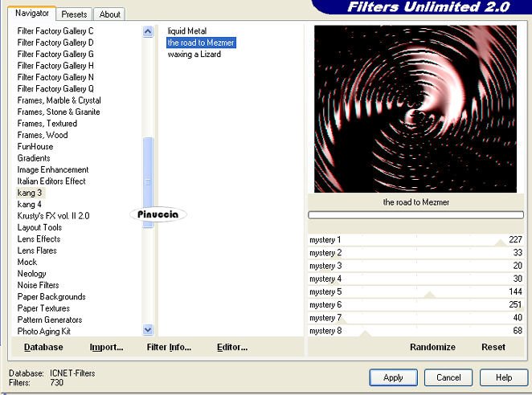Choose the FunHouse filter group
This screenshot has width=532, height=395.
point(35,146)
